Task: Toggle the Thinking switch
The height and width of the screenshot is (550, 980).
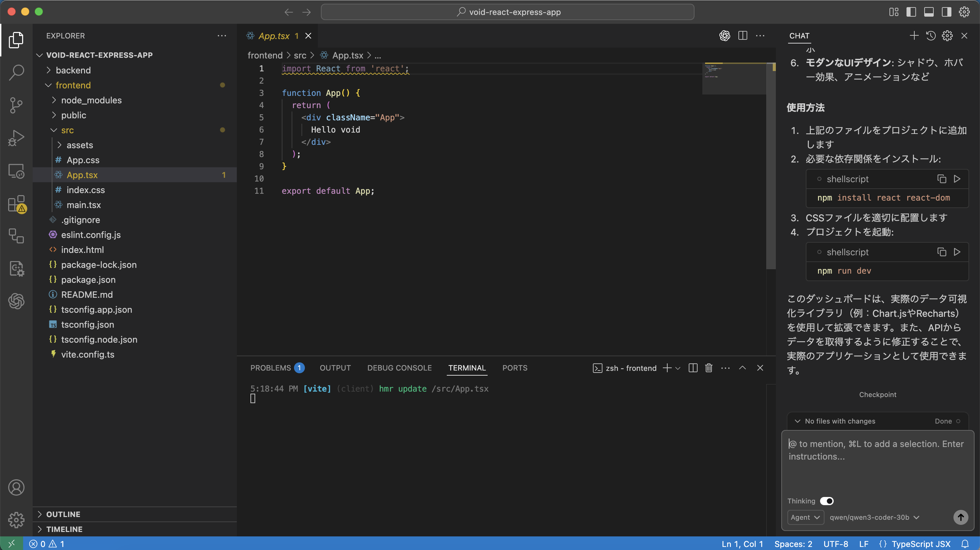Action: click(x=827, y=501)
